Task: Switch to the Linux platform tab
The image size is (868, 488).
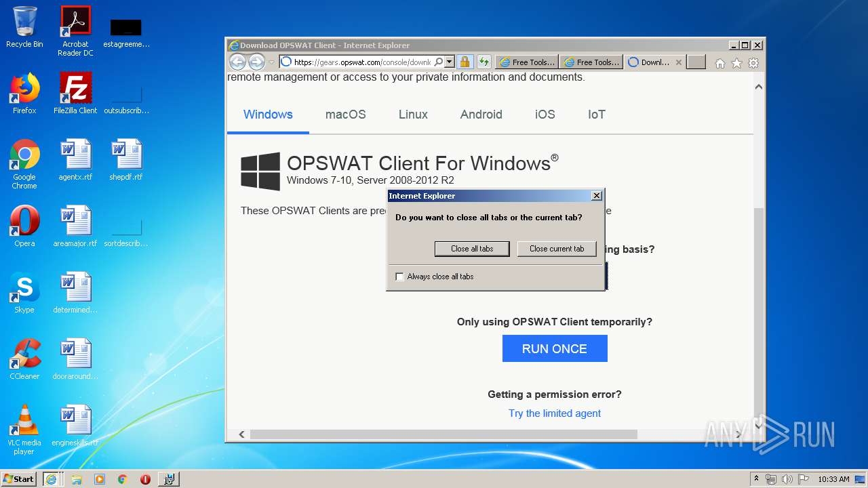Action: pyautogui.click(x=413, y=115)
